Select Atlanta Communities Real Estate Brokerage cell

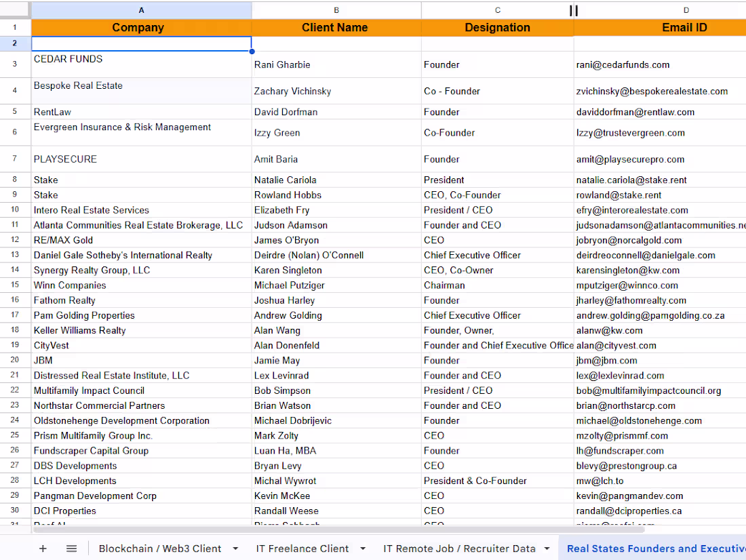pos(141,225)
